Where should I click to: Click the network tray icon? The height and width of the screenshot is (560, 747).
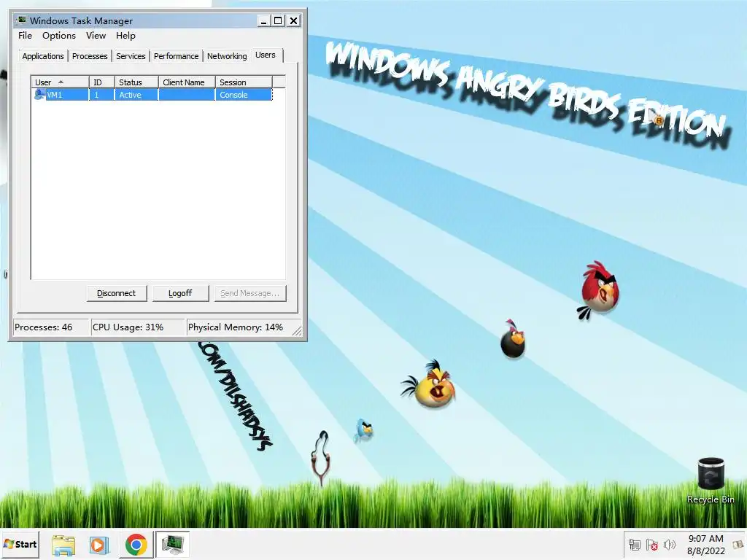(634, 544)
